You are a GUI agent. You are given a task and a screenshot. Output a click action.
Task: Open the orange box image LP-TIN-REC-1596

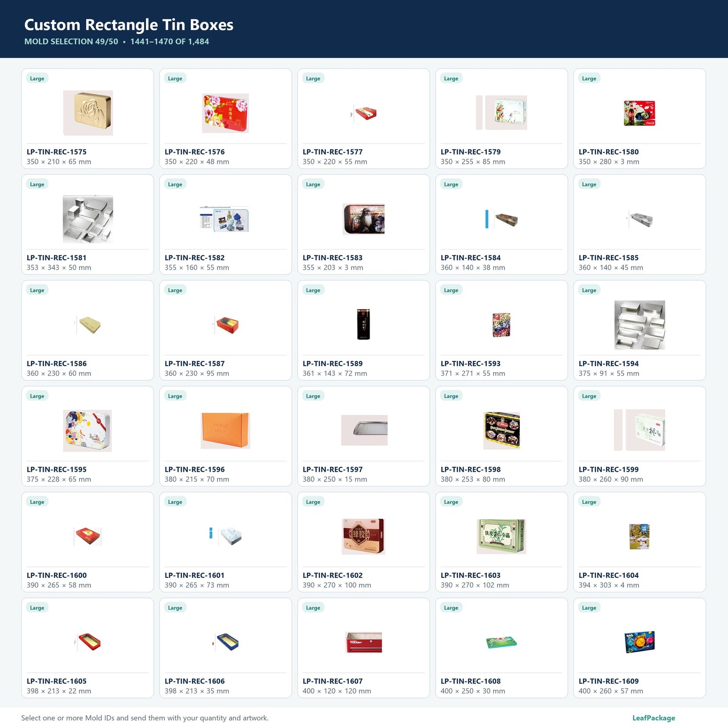pos(226,430)
